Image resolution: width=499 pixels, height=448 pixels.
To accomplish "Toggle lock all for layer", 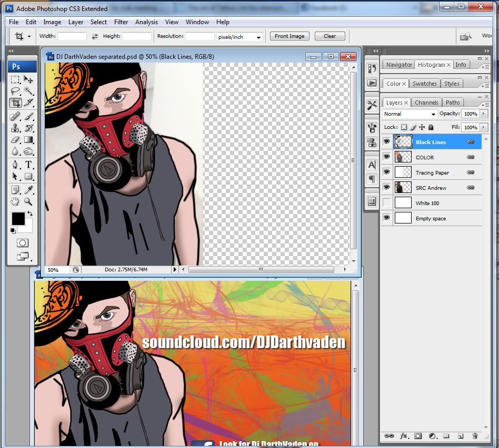I will [x=431, y=127].
